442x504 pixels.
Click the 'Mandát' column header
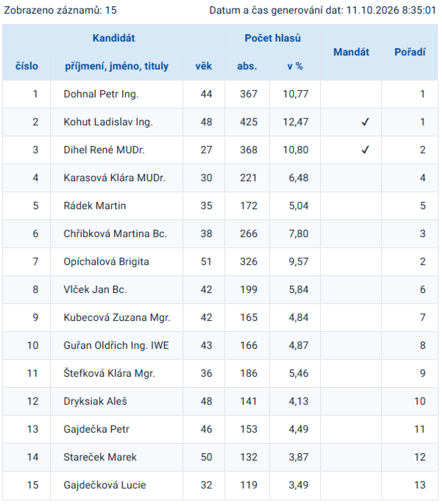351,52
